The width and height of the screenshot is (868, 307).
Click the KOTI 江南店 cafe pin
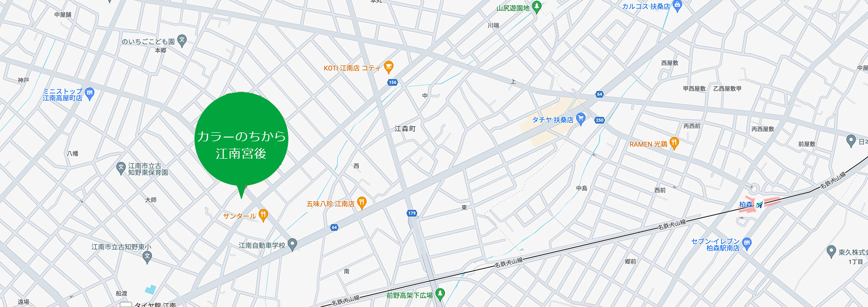388,67
